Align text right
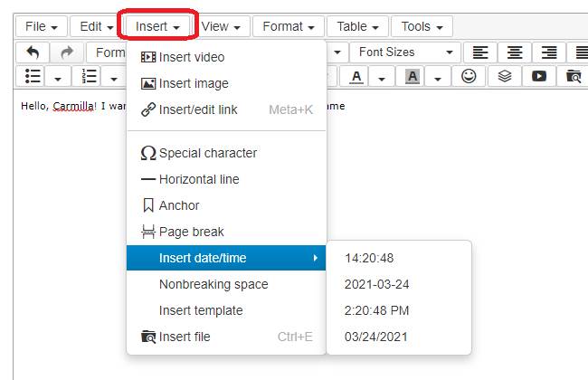588x380 pixels. pos(549,52)
